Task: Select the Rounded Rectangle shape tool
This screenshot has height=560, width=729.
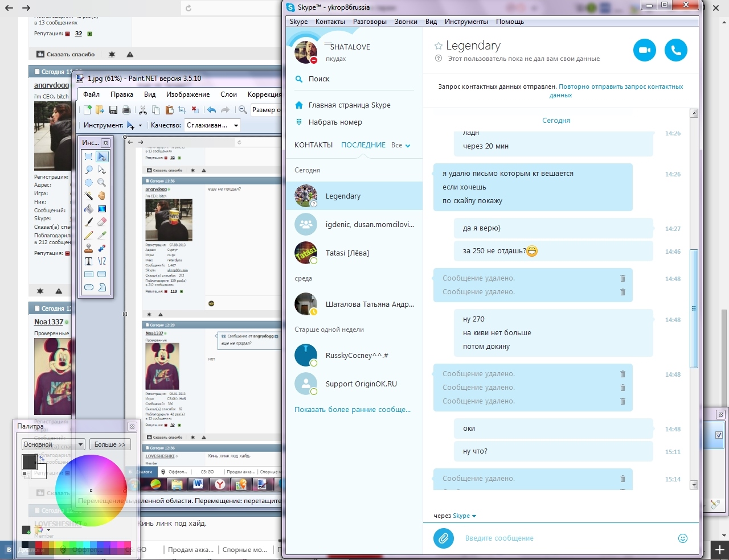Action: pos(102,274)
